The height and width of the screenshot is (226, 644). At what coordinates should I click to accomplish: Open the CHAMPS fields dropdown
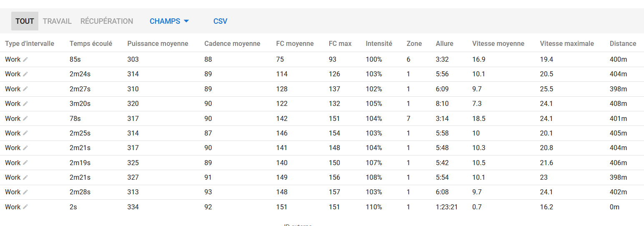pos(169,21)
